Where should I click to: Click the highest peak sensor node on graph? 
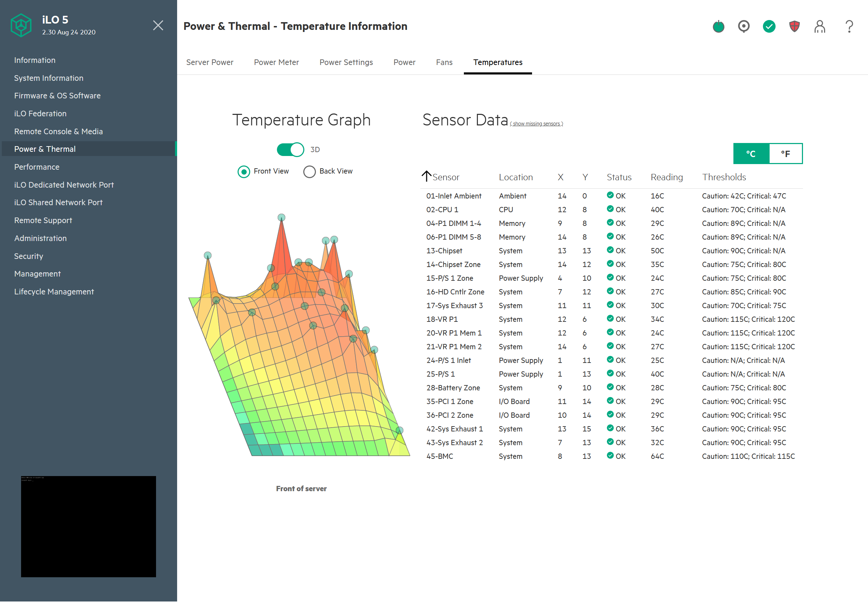(x=281, y=218)
